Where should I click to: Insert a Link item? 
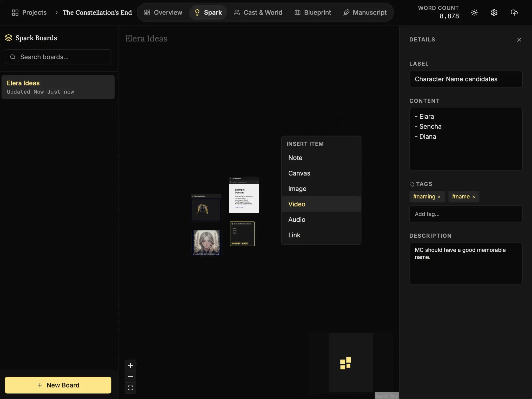(x=294, y=235)
